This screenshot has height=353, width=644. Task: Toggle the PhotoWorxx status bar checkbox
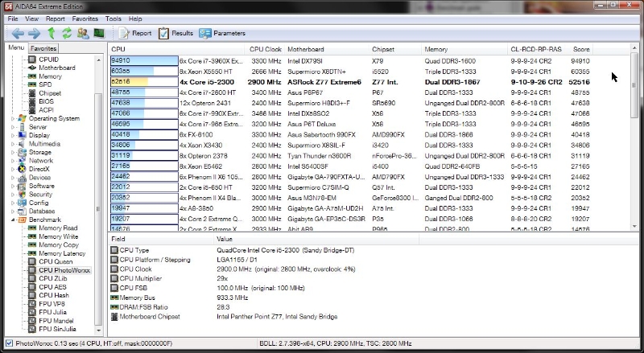point(9,343)
